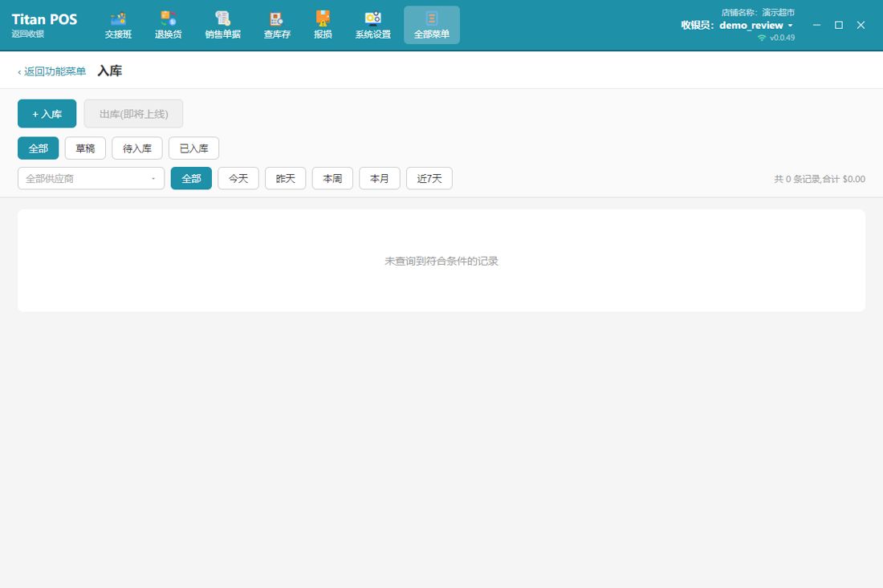Expand the demo_review cashier dropdown arrow

pyautogui.click(x=790, y=26)
